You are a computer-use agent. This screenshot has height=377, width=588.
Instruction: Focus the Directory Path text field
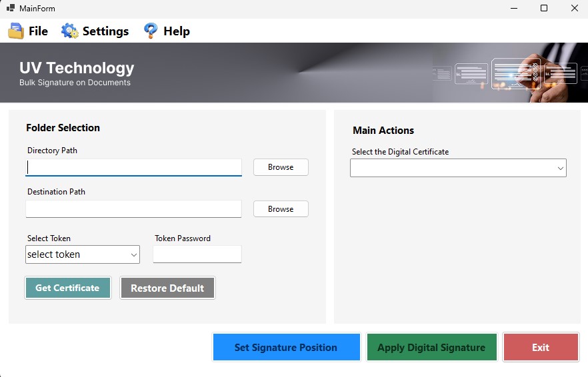coord(133,167)
